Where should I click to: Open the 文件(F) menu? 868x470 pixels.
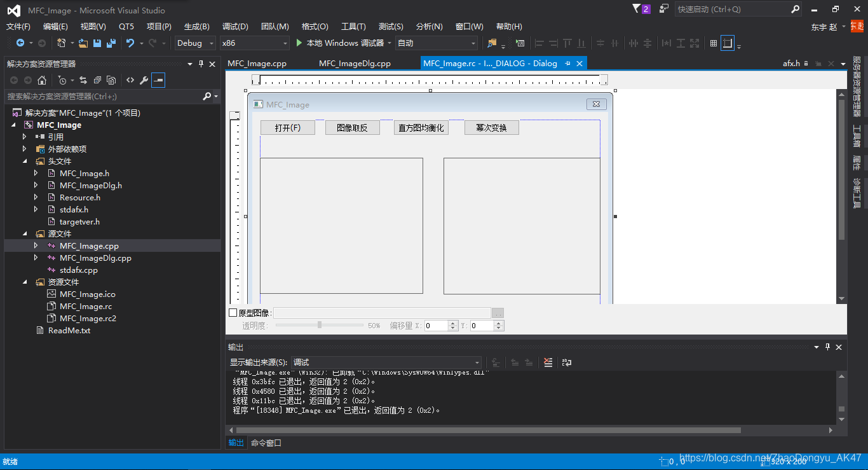pyautogui.click(x=18, y=26)
